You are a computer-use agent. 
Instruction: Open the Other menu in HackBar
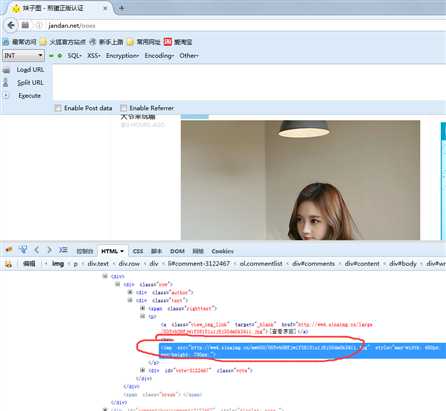tap(189, 56)
